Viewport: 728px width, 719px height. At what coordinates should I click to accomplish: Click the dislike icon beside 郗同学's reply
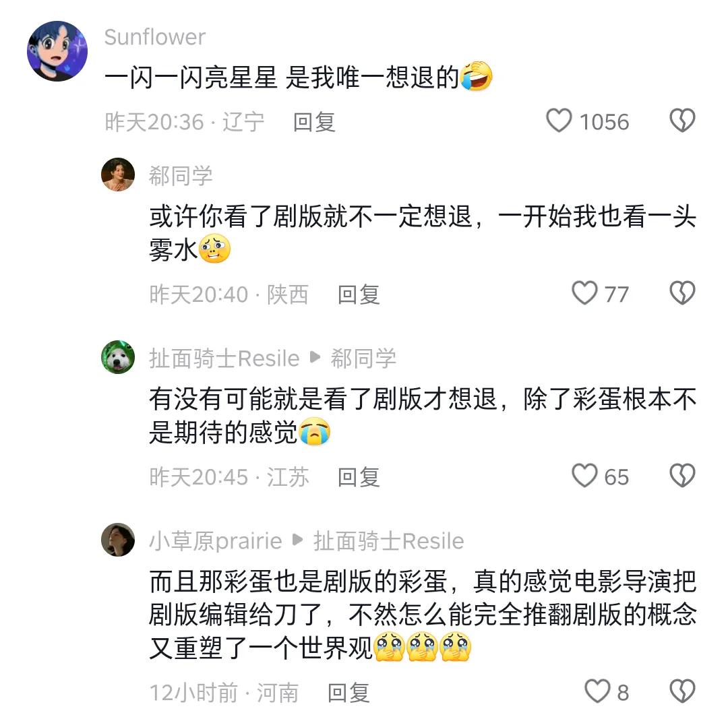point(683,292)
